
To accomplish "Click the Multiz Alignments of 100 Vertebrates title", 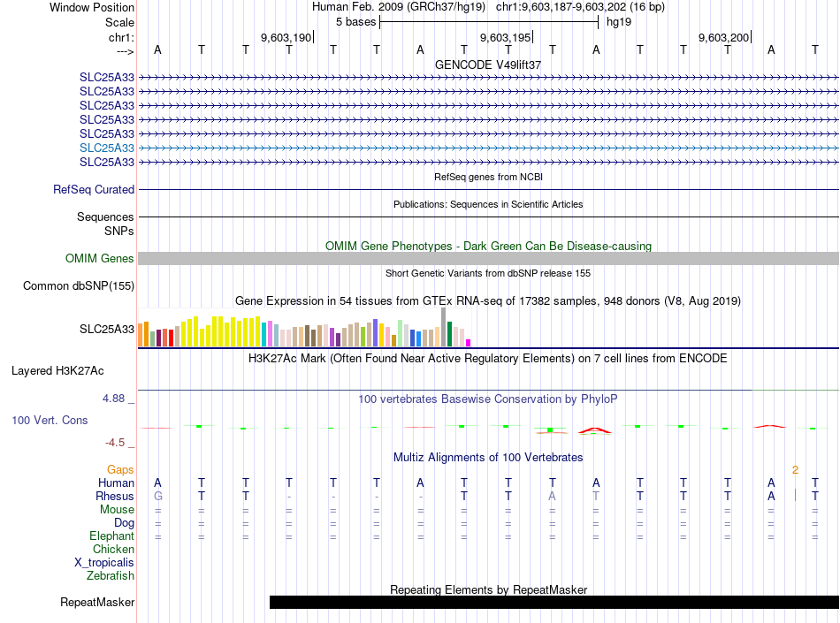I will point(488,458).
